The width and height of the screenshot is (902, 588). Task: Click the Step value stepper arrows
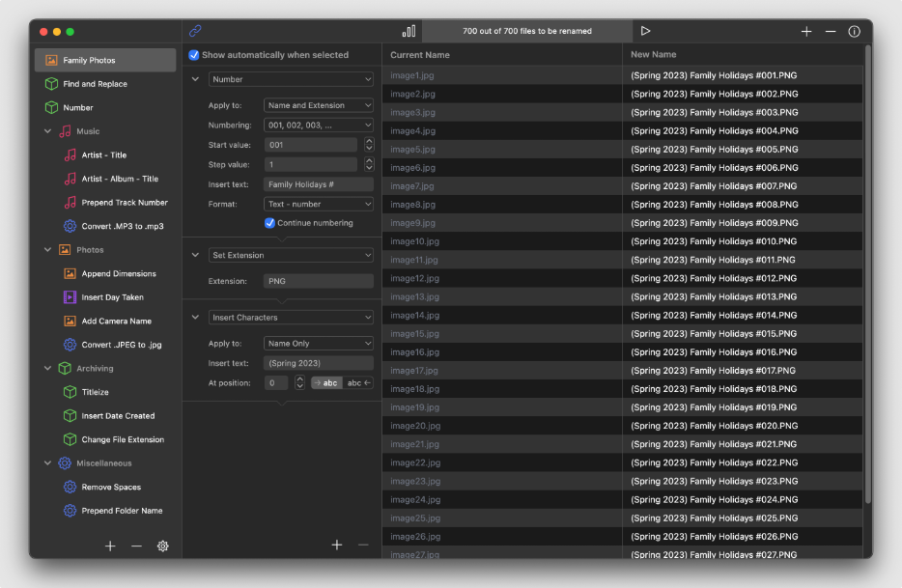coord(369,164)
